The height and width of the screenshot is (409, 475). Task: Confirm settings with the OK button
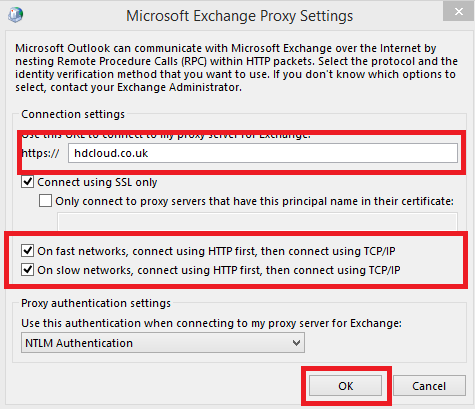(345, 386)
